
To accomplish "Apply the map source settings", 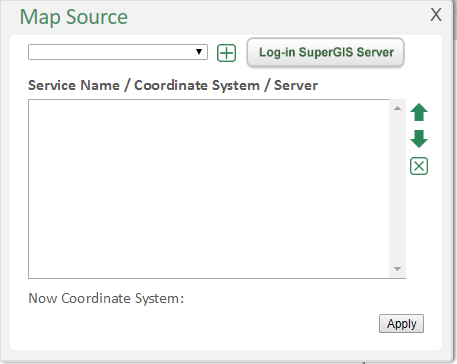I will (401, 323).
